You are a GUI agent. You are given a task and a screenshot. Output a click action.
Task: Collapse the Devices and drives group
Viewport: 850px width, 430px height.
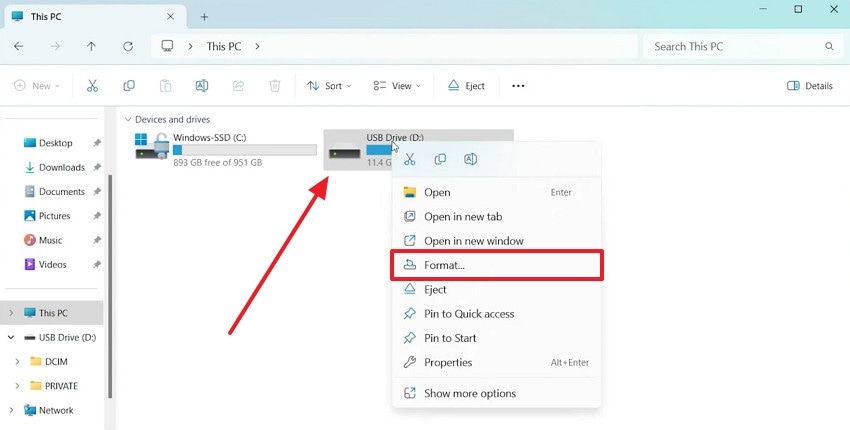click(x=128, y=119)
